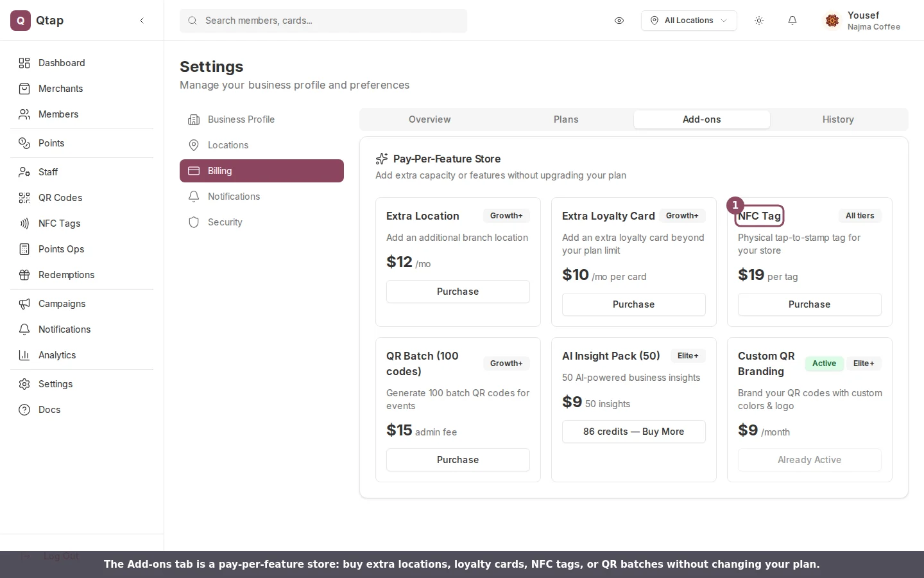
Task: Open sidebar Notifications page
Action: [82, 329]
